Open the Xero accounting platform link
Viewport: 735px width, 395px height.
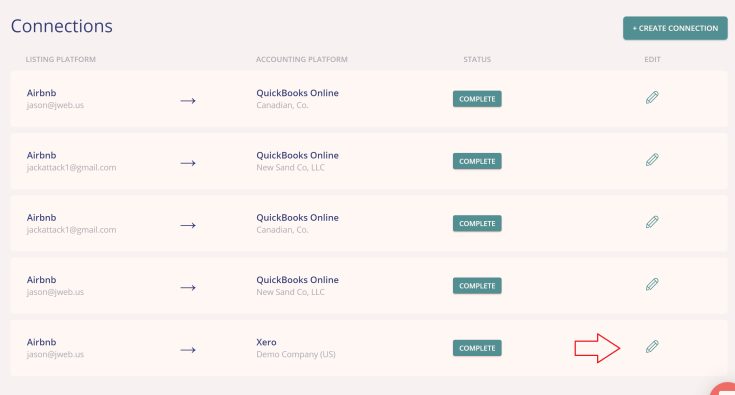[x=266, y=342]
